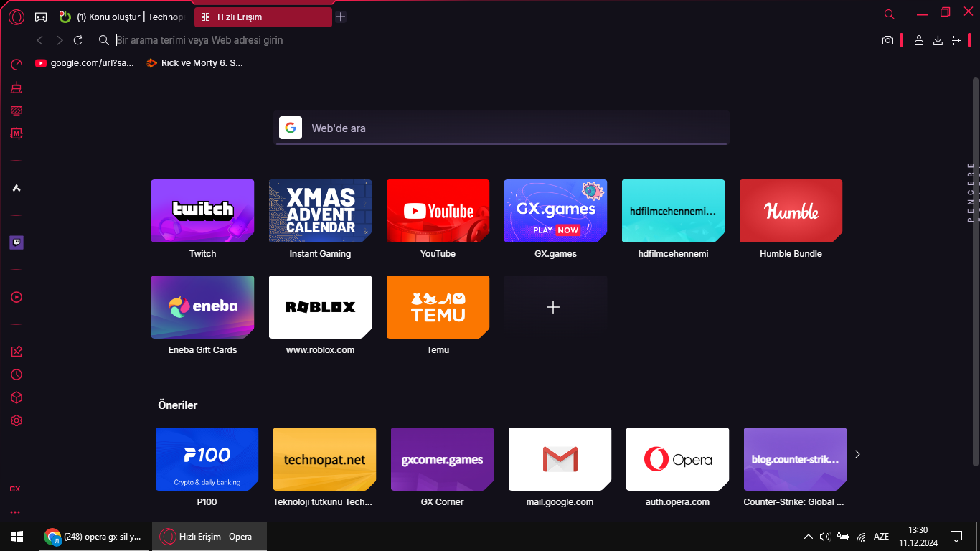Open the sidebar three-dots menu
This screenshot has width=980, height=551.
15,512
